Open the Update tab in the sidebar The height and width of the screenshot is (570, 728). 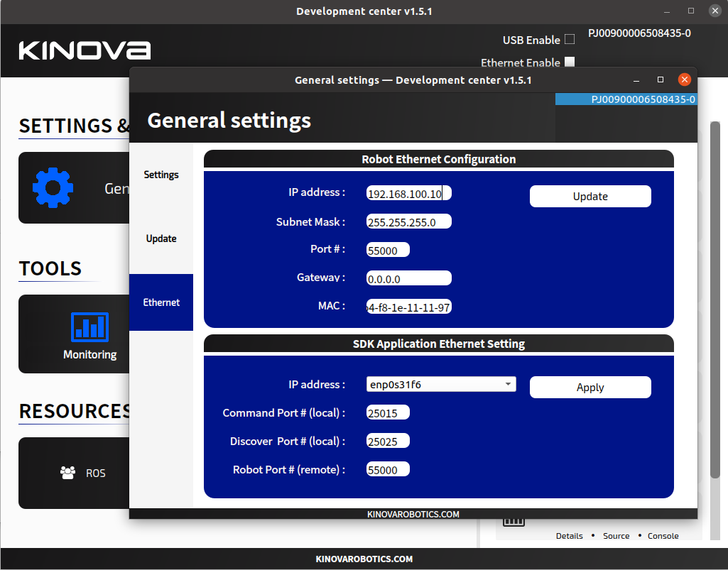[x=161, y=239]
